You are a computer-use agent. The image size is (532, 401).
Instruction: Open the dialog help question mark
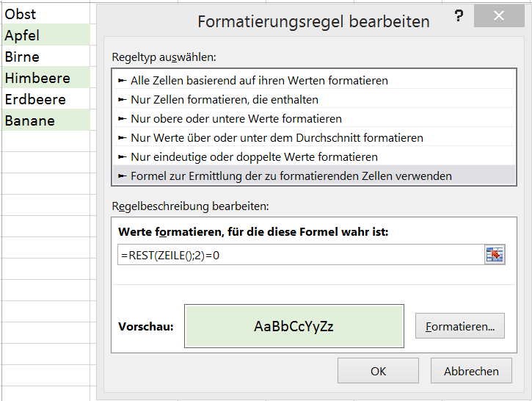click(459, 15)
